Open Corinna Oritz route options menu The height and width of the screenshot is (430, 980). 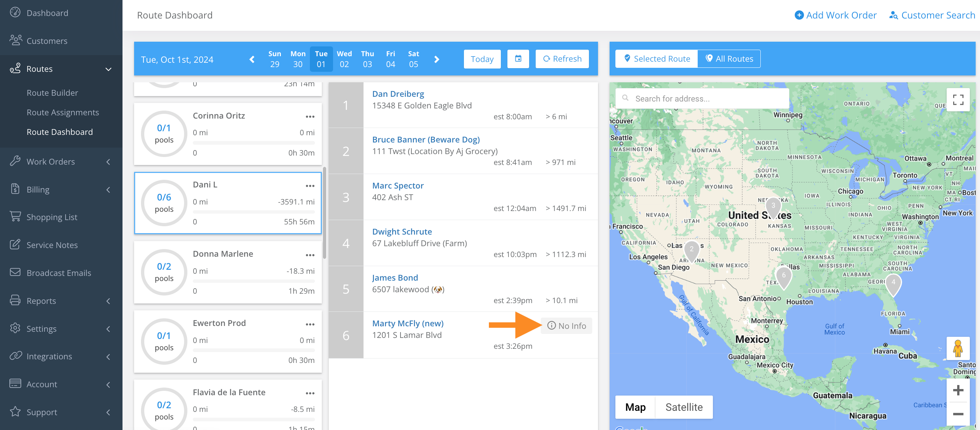(x=310, y=116)
